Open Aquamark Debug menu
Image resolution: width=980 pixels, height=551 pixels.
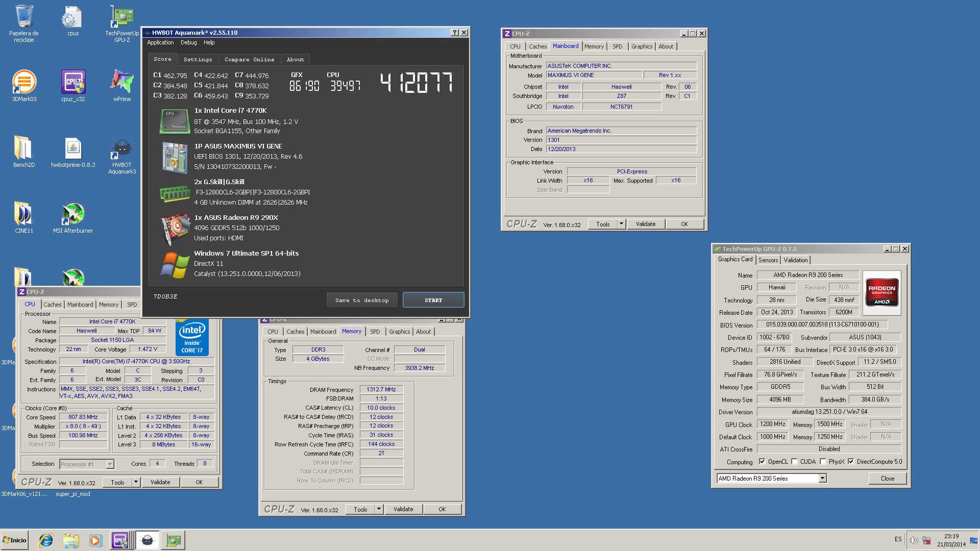188,43
